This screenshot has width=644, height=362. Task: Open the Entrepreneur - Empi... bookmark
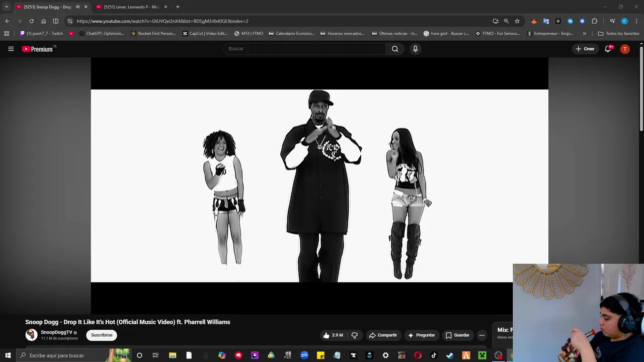click(x=550, y=34)
